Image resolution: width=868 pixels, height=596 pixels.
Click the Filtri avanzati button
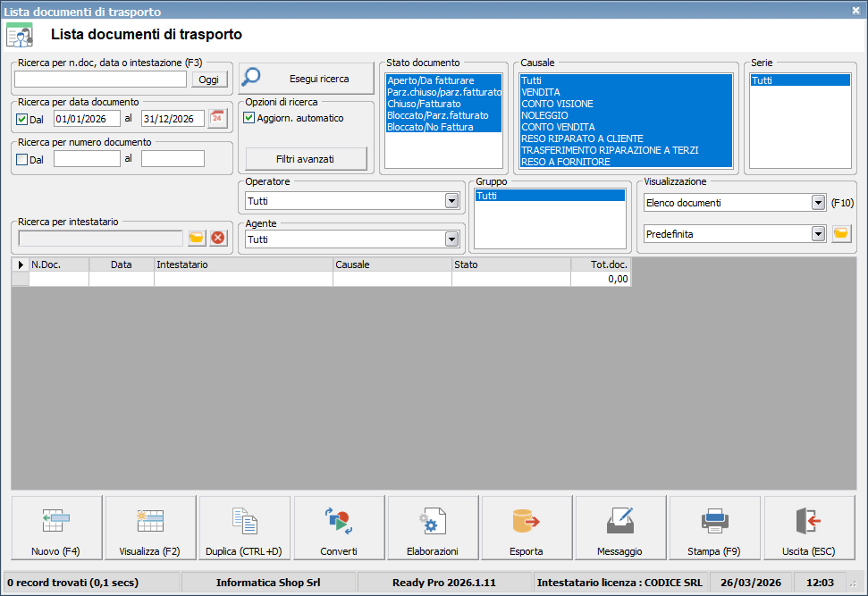(305, 158)
